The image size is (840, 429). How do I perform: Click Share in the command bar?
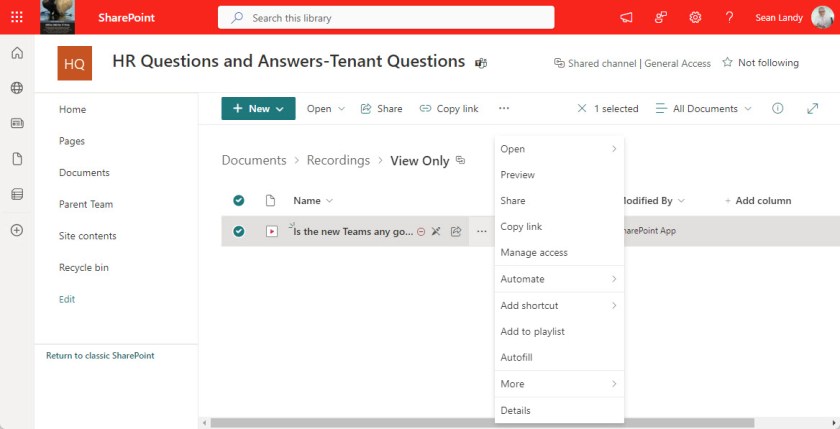tap(381, 109)
